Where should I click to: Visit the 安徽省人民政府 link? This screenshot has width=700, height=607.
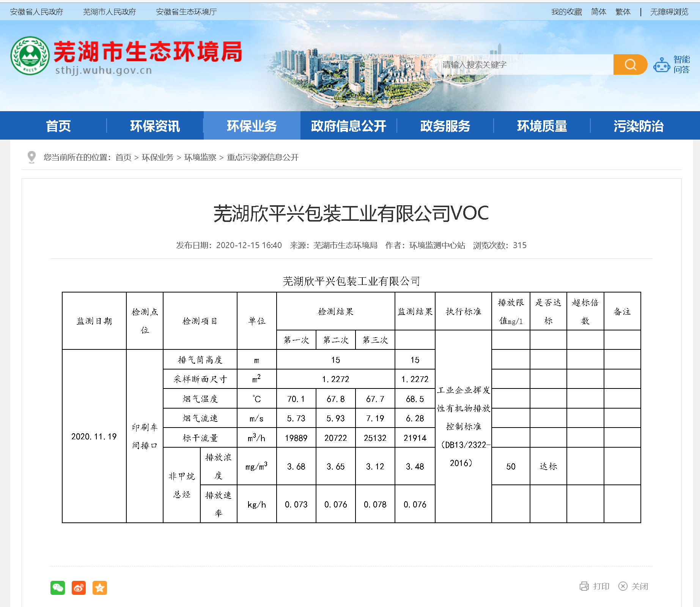coord(36,12)
